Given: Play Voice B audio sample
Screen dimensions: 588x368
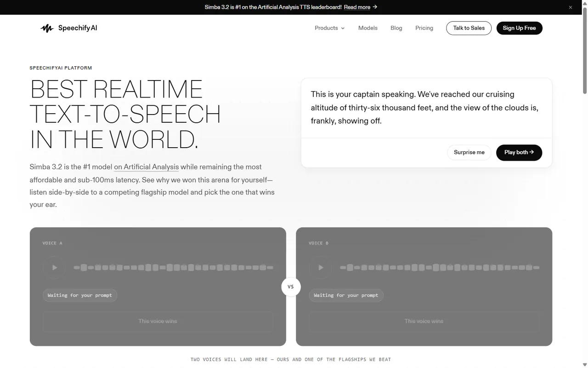Looking at the screenshot, I should coord(321,267).
